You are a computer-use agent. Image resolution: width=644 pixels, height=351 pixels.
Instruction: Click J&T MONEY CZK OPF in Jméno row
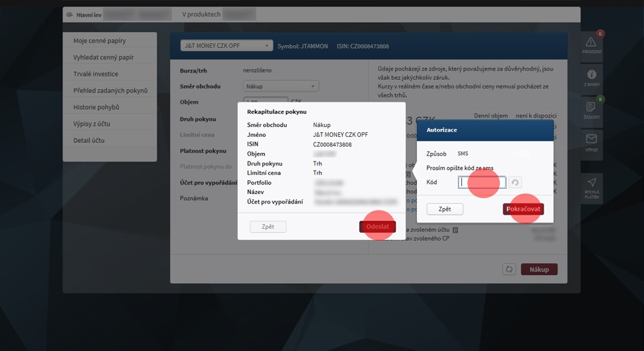tap(341, 134)
